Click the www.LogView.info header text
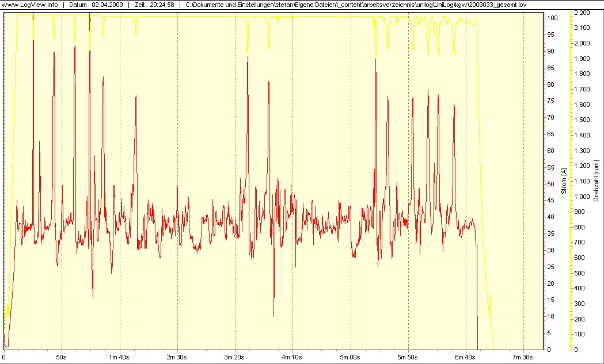This screenshot has width=604, height=364. click(30, 5)
